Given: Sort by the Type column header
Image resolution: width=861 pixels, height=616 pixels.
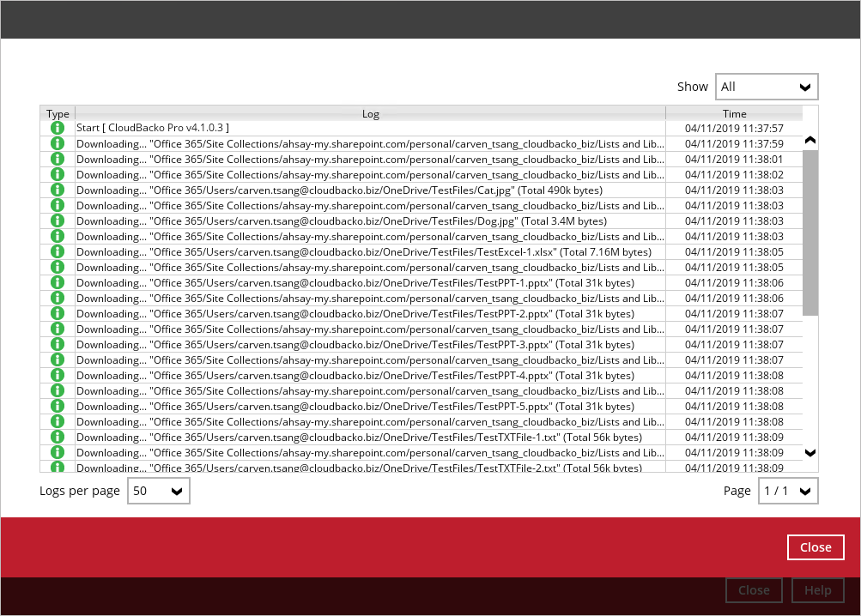Looking at the screenshot, I should click(58, 113).
